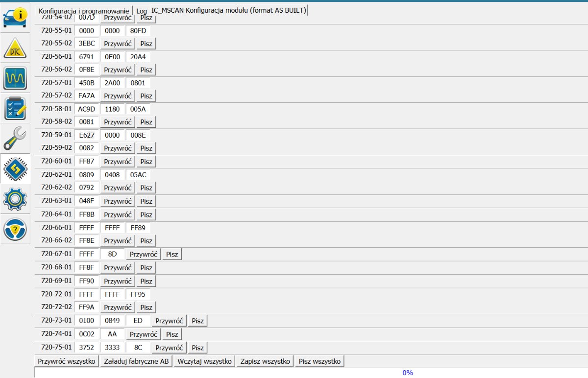Open the vehicle information section
The height and width of the screenshot is (378, 588).
tap(15, 17)
